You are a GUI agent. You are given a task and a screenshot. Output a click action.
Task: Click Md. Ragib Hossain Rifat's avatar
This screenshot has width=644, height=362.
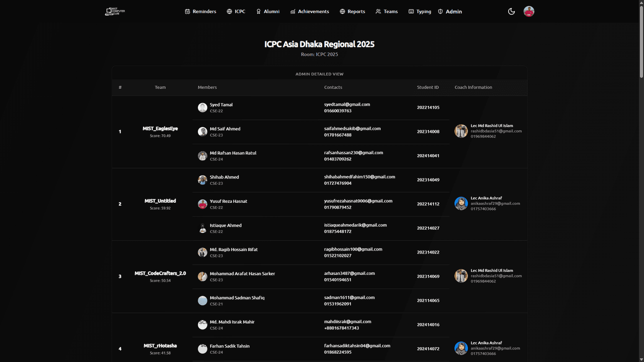203,252
